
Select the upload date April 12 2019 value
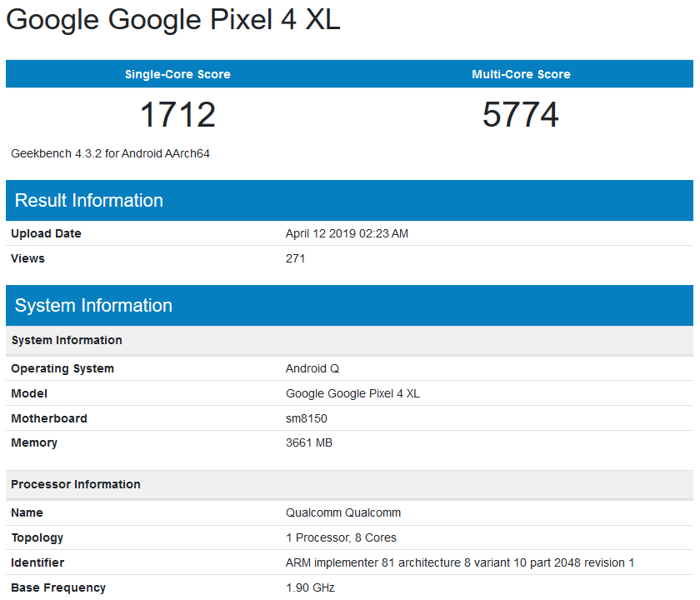(347, 233)
